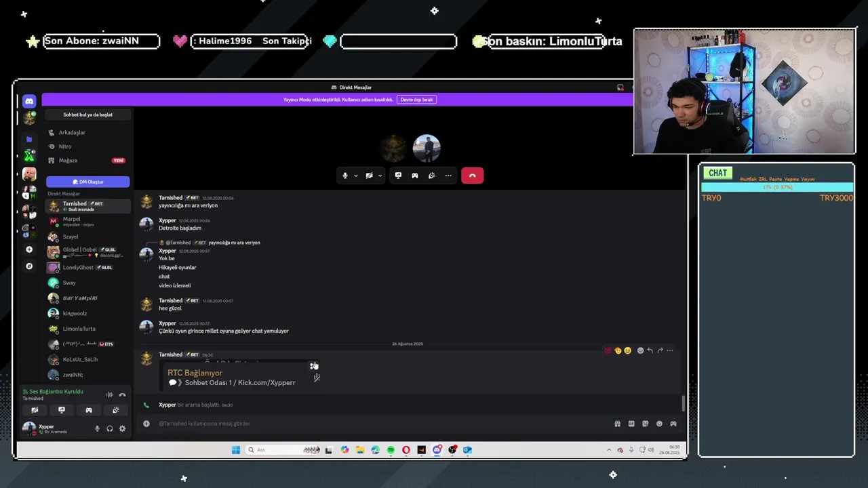The height and width of the screenshot is (488, 868).
Task: Click the 'Devre dışı bırak' button
Action: 416,100
